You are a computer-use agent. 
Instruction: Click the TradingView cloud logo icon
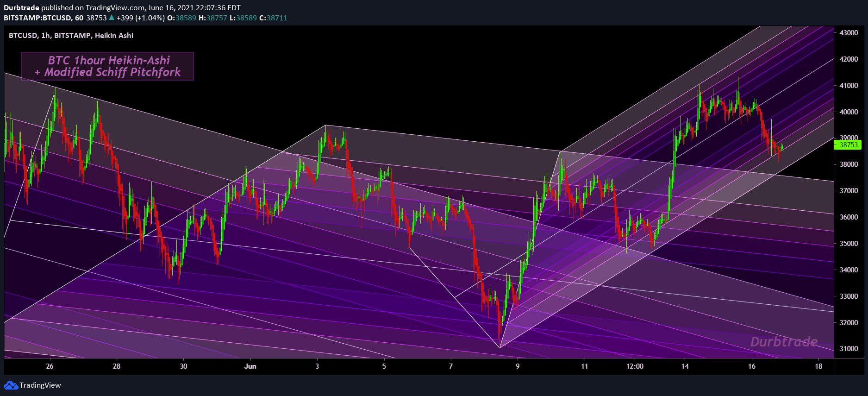point(11,385)
